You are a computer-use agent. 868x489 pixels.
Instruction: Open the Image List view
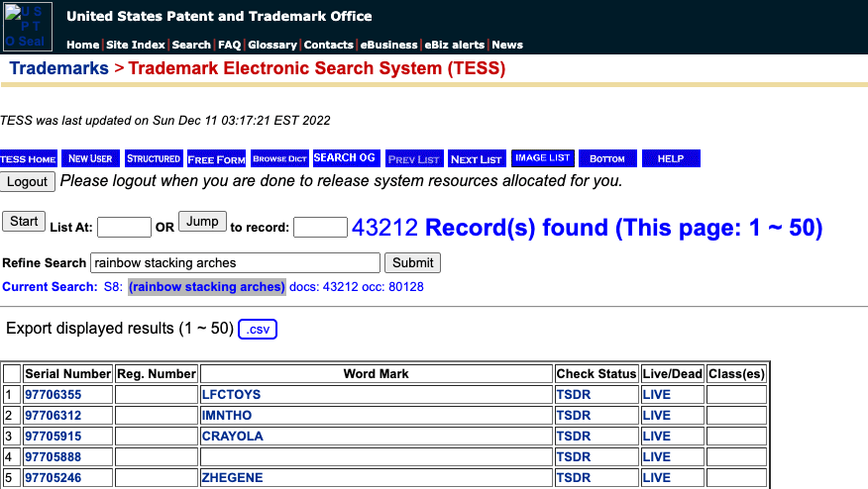click(x=543, y=158)
